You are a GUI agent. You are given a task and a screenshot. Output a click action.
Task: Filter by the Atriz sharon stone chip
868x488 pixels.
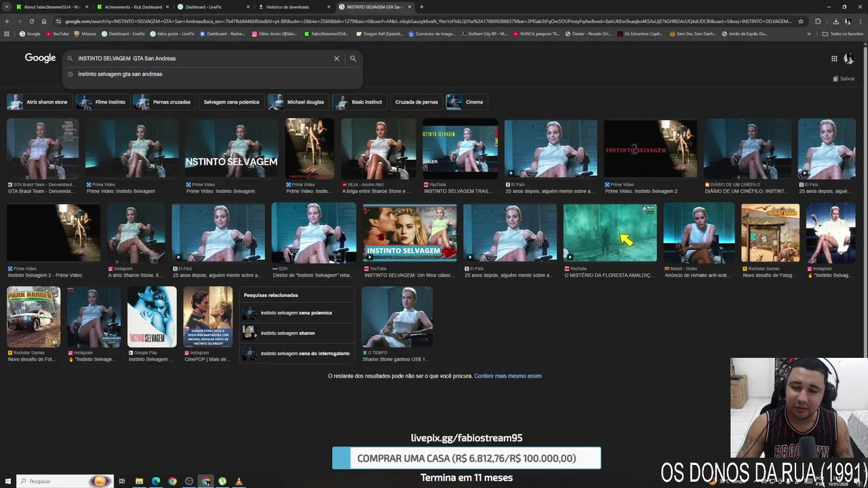(x=38, y=102)
